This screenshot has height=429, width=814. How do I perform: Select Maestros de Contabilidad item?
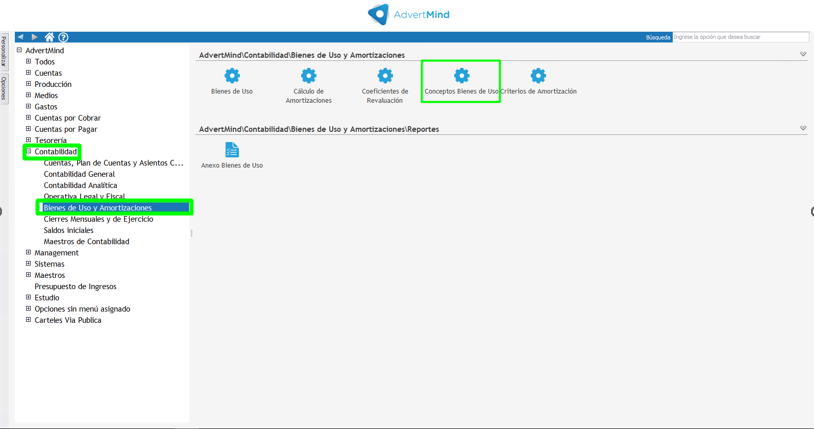[x=86, y=242]
